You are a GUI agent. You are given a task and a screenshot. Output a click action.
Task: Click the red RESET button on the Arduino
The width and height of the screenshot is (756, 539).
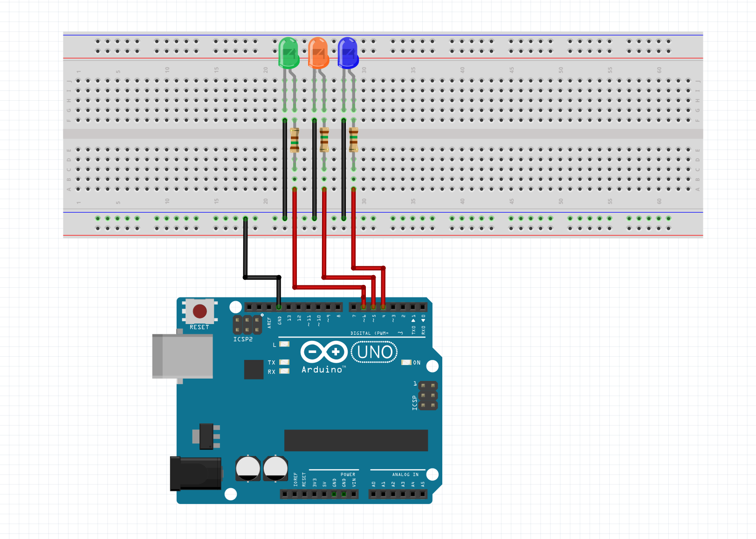tap(200, 311)
